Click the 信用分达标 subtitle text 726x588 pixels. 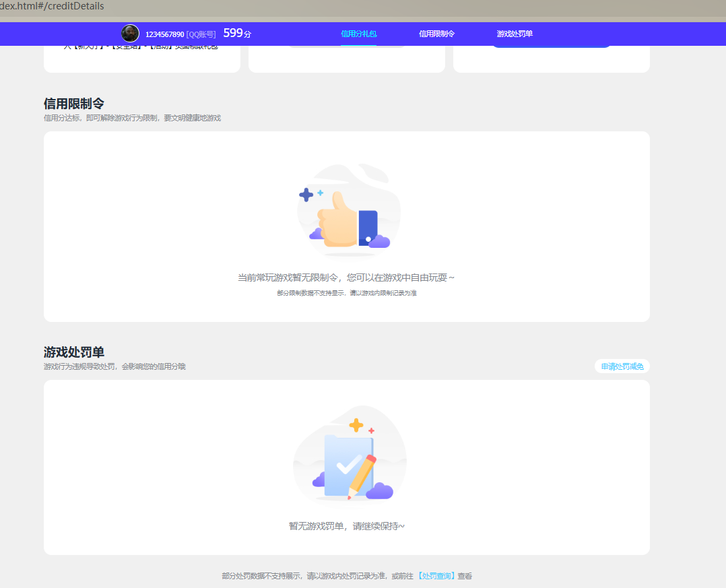tap(133, 118)
